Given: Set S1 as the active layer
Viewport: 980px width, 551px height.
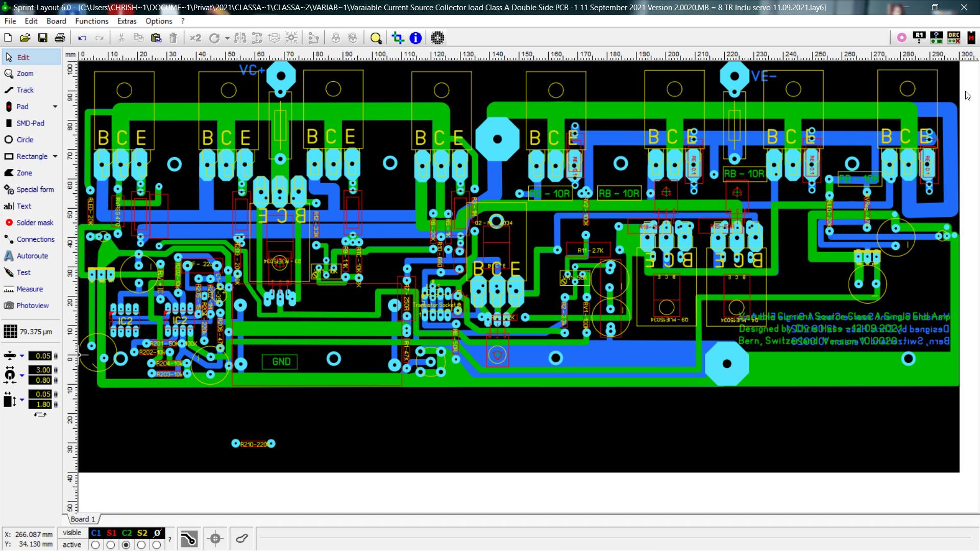Looking at the screenshot, I should 111,545.
